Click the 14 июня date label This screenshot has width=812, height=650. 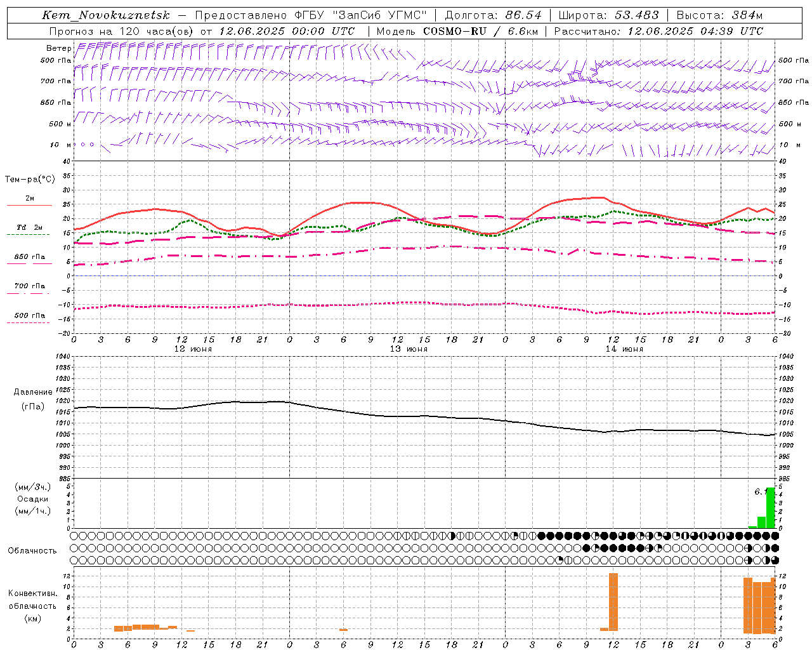pos(624,349)
